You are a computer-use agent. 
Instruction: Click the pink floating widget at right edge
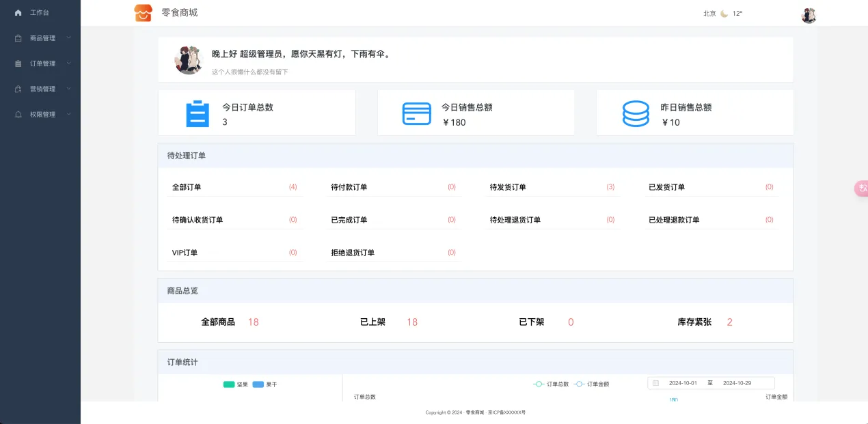861,188
